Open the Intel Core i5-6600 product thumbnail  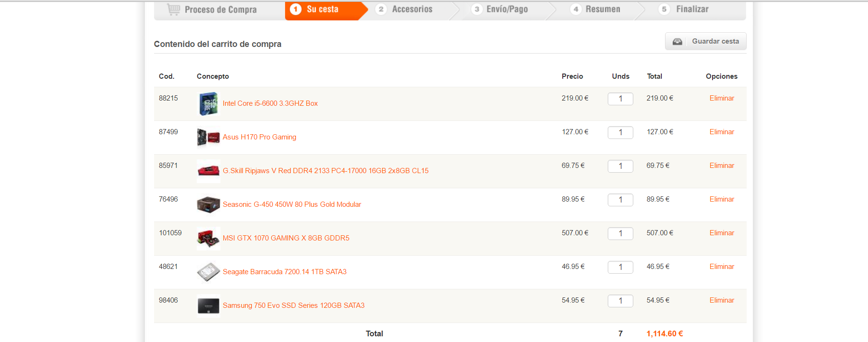point(209,104)
